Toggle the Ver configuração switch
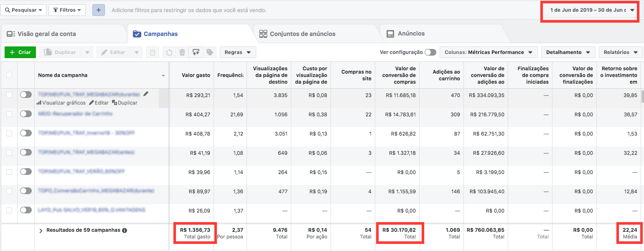644x251 pixels. pyautogui.click(x=430, y=52)
